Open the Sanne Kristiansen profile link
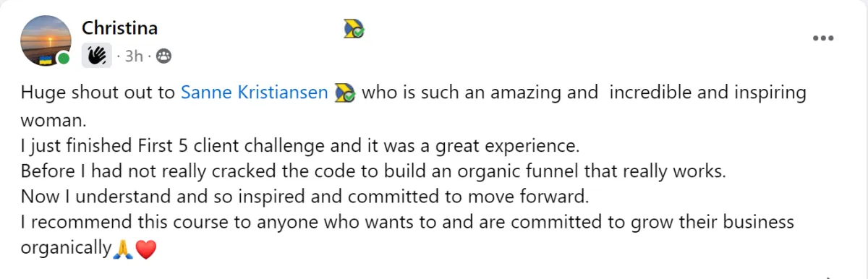The width and height of the screenshot is (868, 279). coord(255,94)
